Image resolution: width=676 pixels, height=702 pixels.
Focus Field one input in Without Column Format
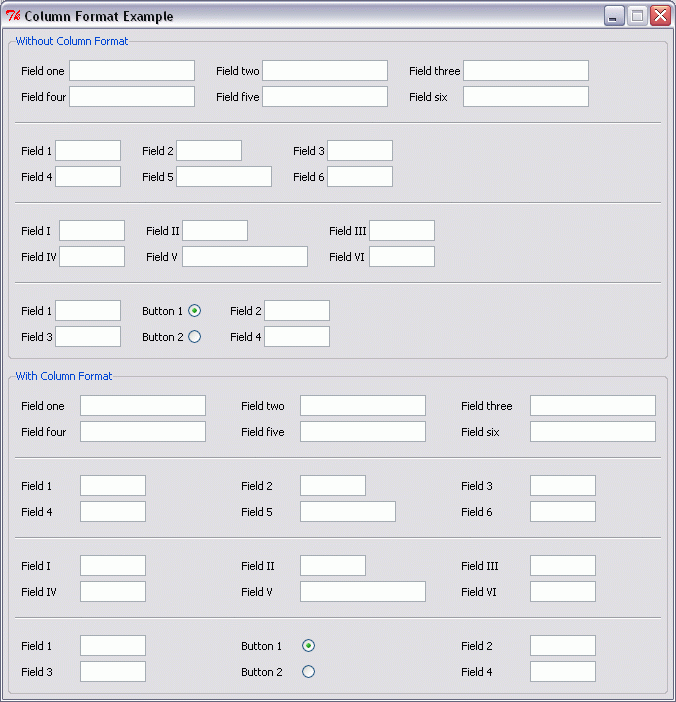tap(131, 71)
